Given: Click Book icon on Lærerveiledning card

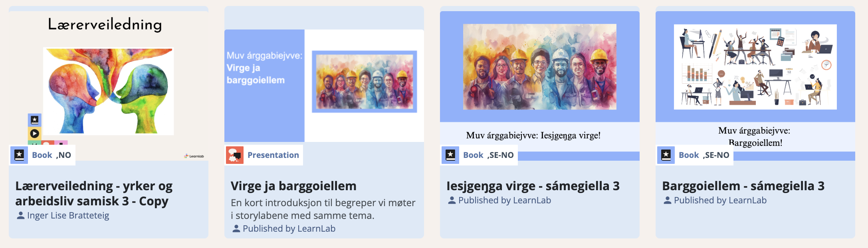Looking at the screenshot, I should pos(19,155).
